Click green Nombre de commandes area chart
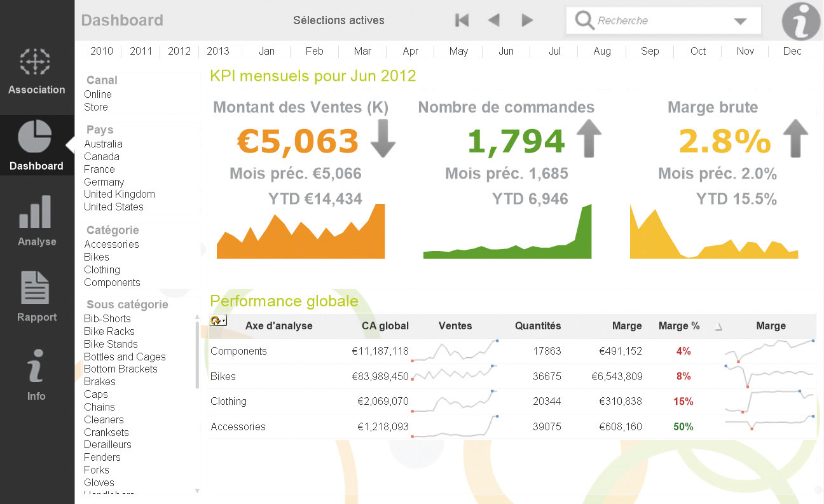 click(507, 231)
